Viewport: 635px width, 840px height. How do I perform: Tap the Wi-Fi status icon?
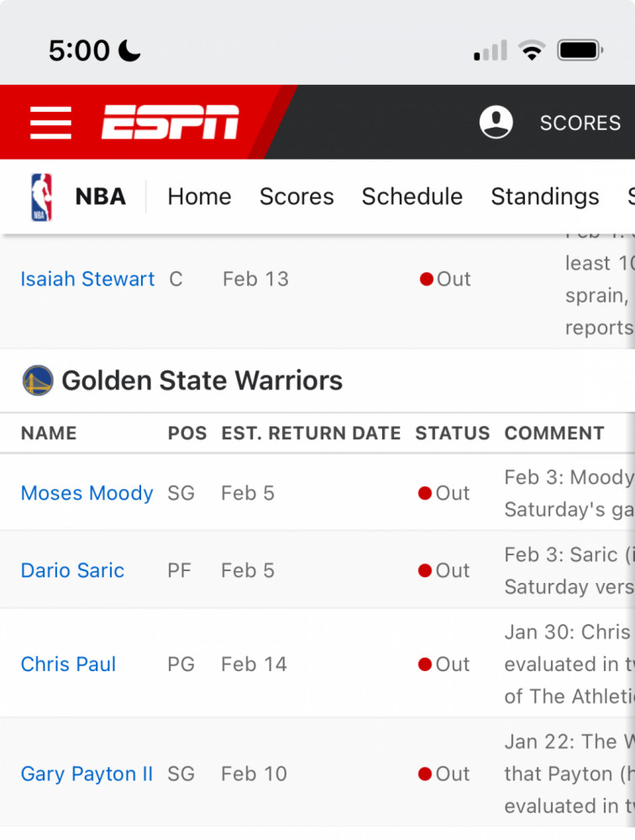coord(532,50)
